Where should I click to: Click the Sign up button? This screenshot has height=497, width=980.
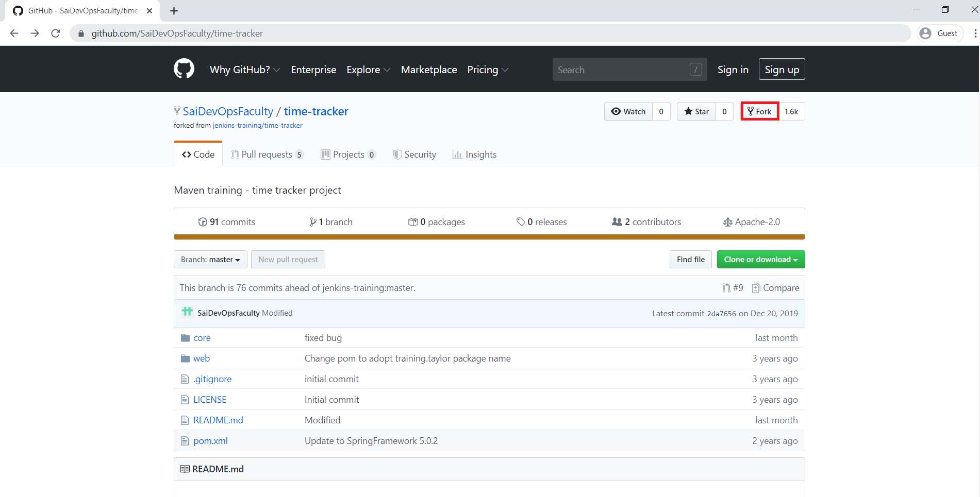coord(782,70)
